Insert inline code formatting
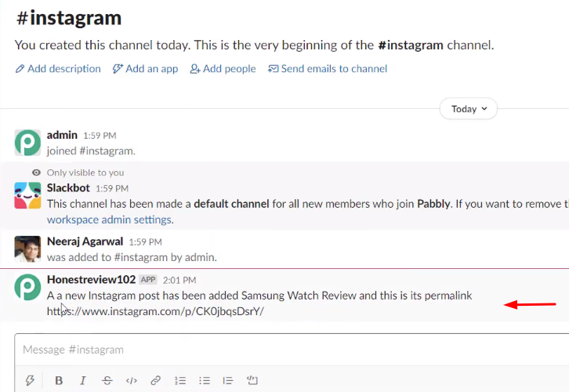The height and width of the screenshot is (392, 569). click(x=132, y=380)
